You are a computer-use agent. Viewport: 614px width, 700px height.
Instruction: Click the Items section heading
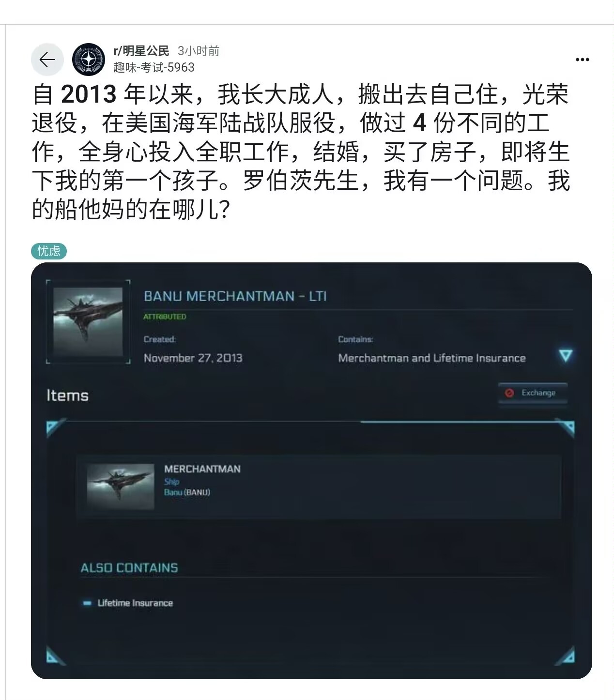coord(67,396)
